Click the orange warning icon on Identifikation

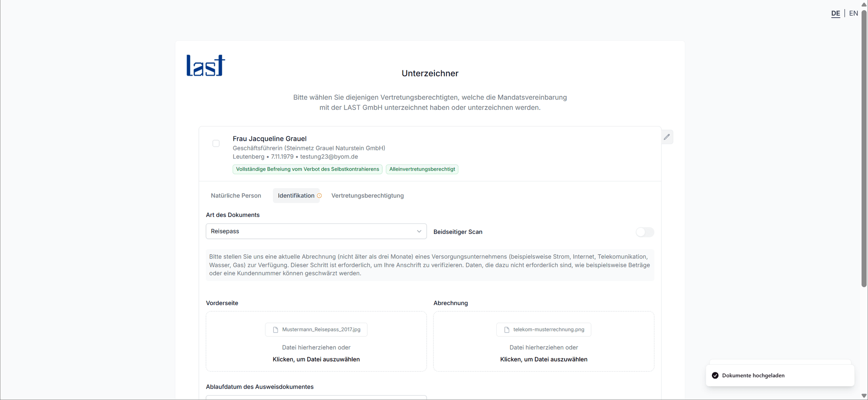point(319,196)
